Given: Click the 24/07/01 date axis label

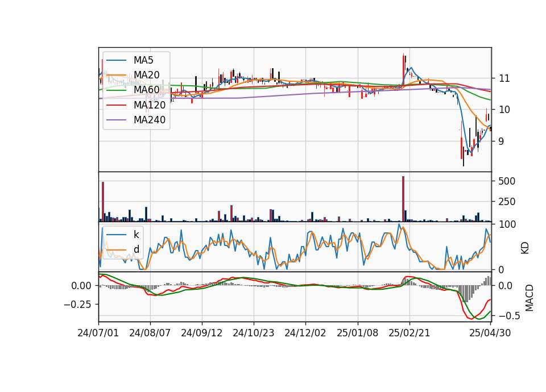Looking at the screenshot, I should click(x=98, y=333).
